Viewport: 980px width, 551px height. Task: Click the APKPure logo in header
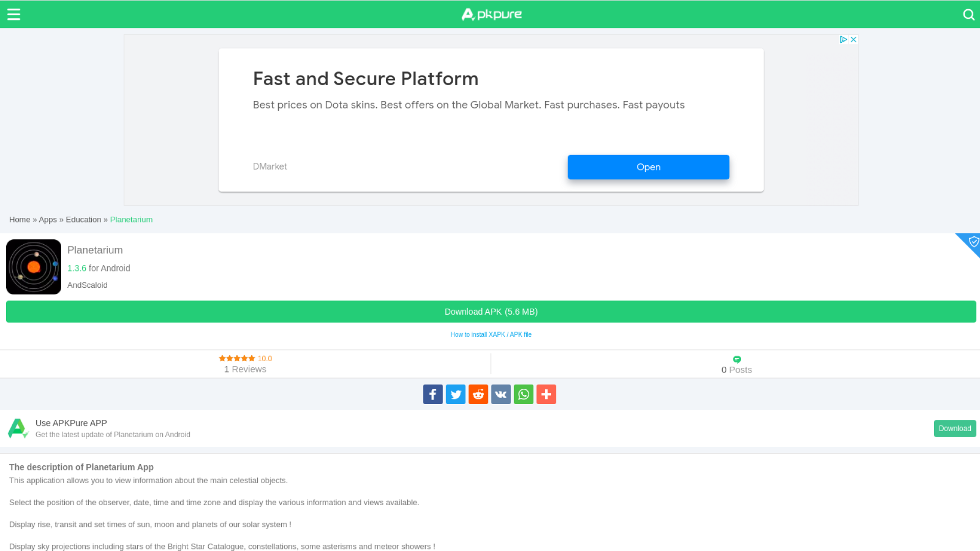tap(491, 14)
